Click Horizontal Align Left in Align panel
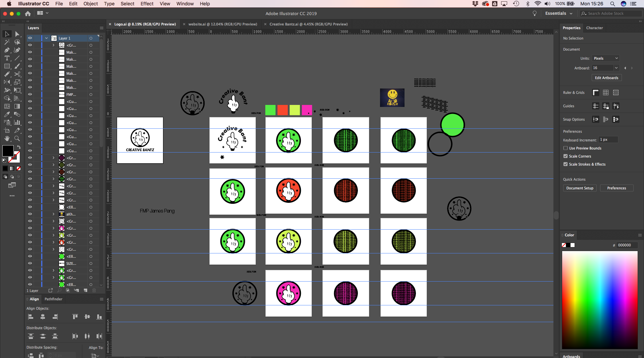Screen dimensions: 644x358 click(31, 317)
